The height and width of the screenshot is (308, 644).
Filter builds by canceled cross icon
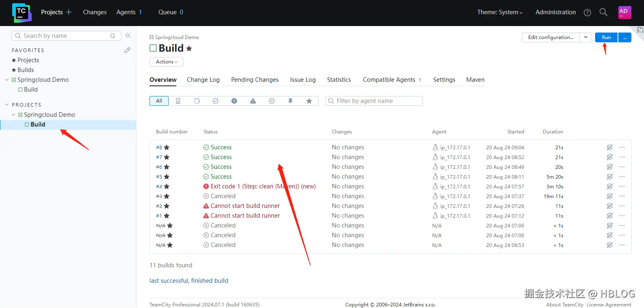click(272, 101)
